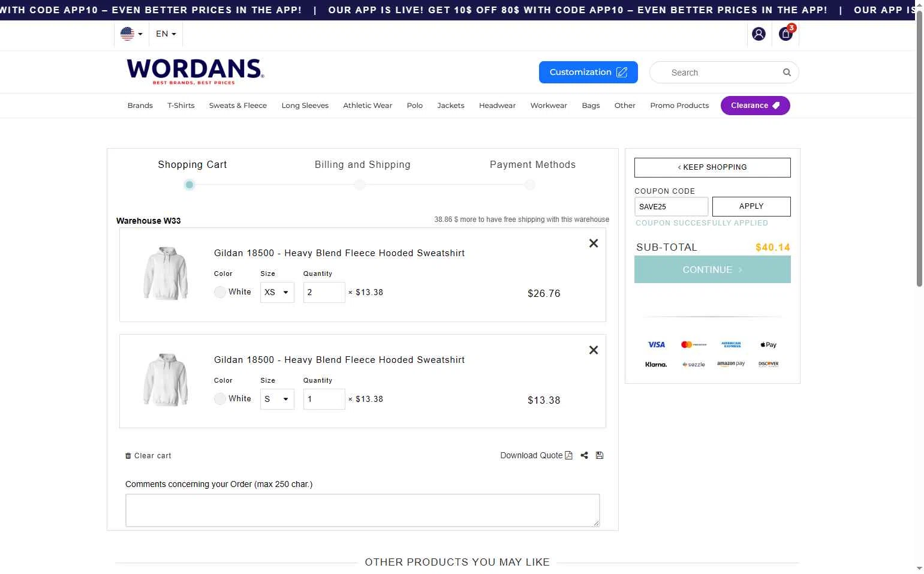Click the save cart floppy icon
The height and width of the screenshot is (574, 924).
599,455
